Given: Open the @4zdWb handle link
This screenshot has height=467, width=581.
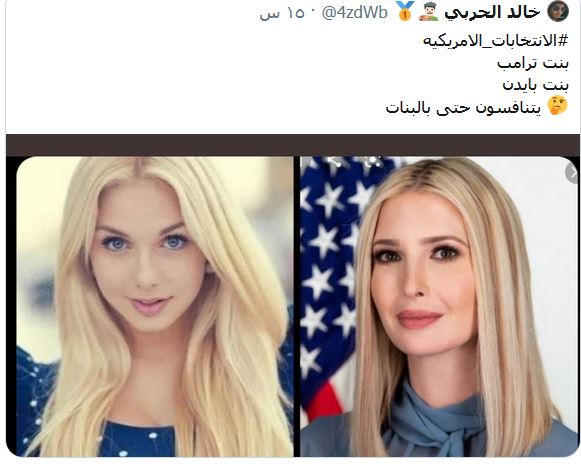Looking at the screenshot, I should point(355,13).
